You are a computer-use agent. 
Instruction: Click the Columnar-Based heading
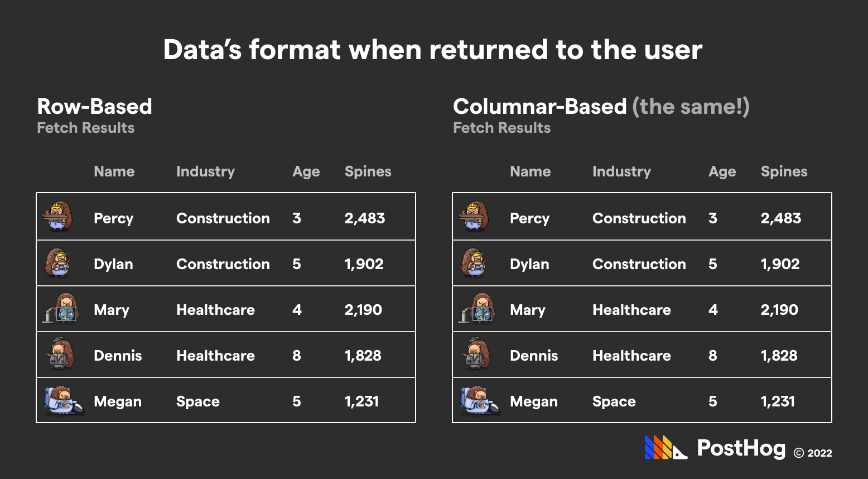click(539, 107)
